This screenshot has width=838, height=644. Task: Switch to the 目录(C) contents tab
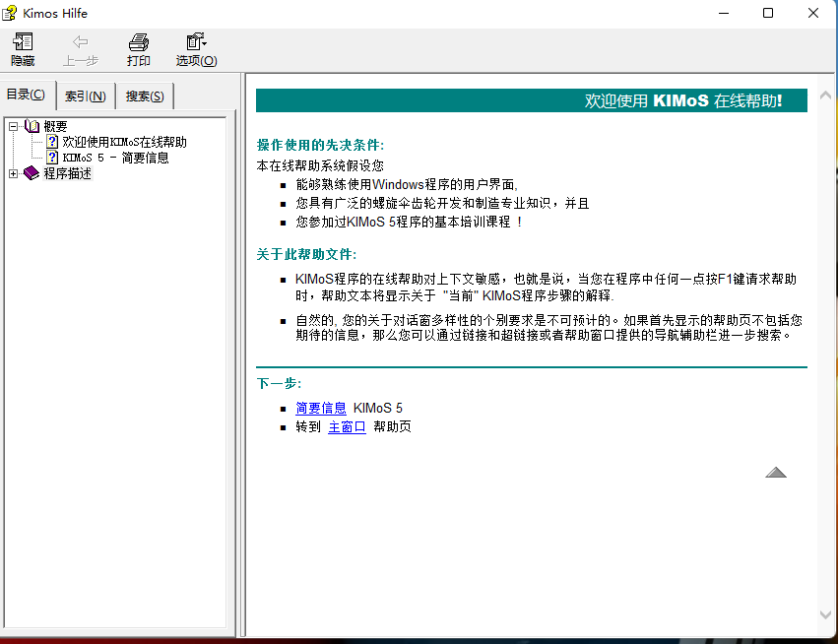click(26, 95)
